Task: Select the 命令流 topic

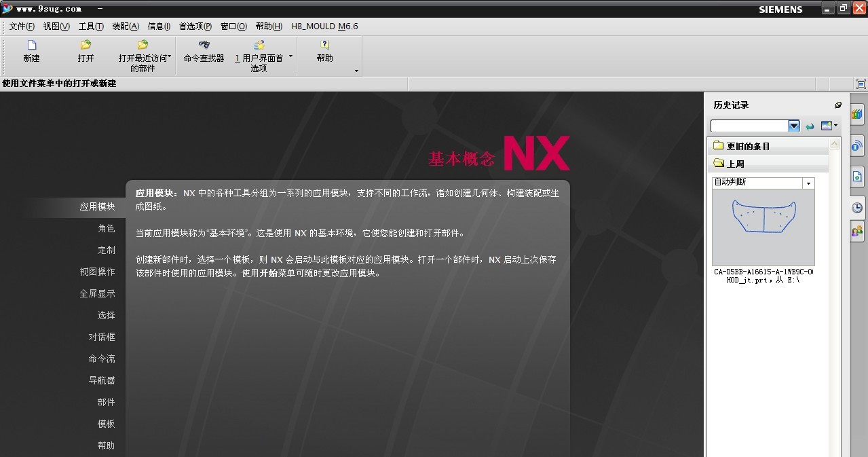Action: click(x=102, y=359)
